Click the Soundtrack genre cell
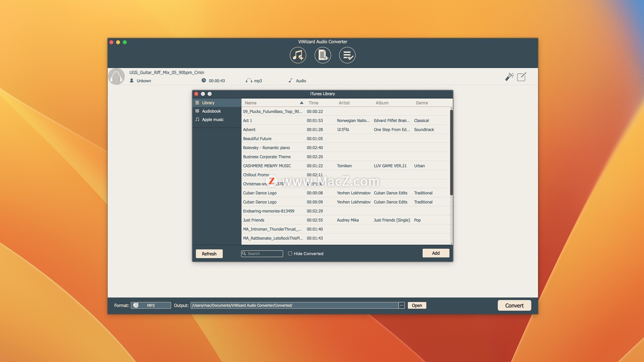This screenshot has height=362, width=644. tap(424, 129)
